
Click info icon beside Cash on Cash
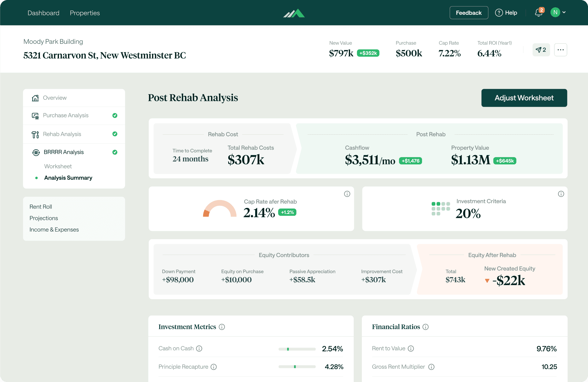click(199, 348)
